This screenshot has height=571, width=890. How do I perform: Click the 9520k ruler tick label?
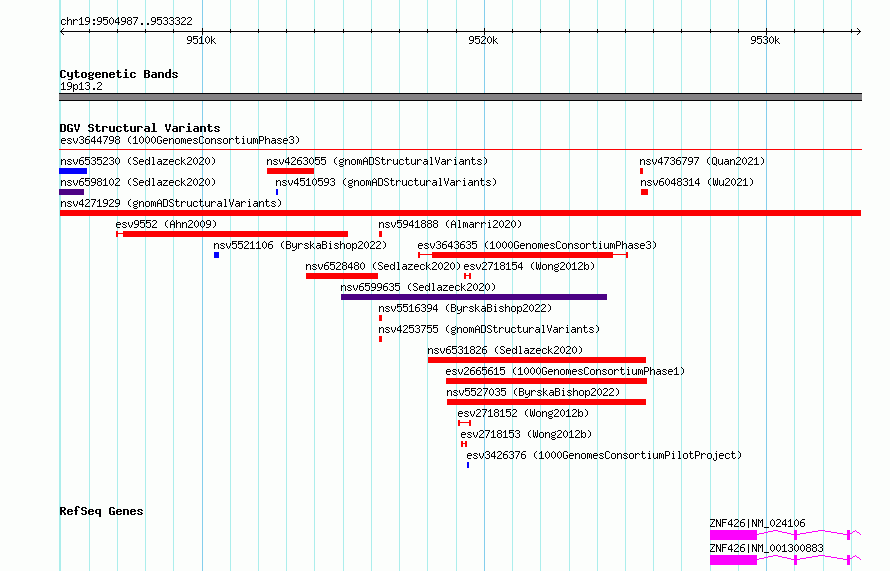[483, 40]
